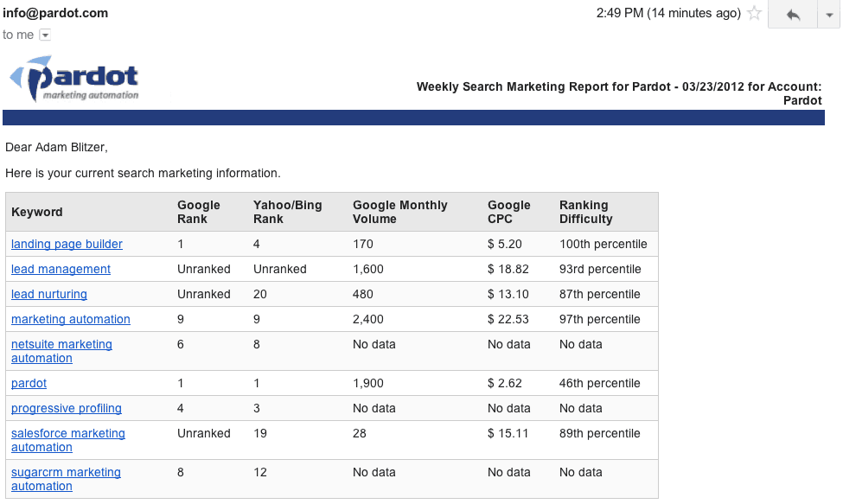Image resolution: width=843 pixels, height=504 pixels.
Task: Select the '480' monthly volume cell
Action: click(363, 295)
